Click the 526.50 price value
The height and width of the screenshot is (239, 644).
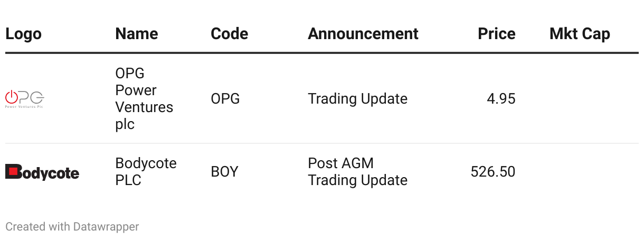point(493,172)
